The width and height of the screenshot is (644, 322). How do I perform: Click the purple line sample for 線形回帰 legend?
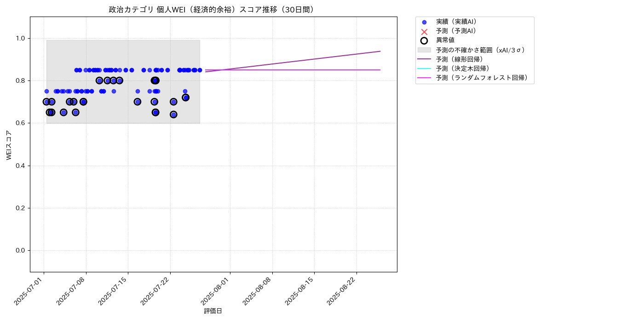[424, 59]
